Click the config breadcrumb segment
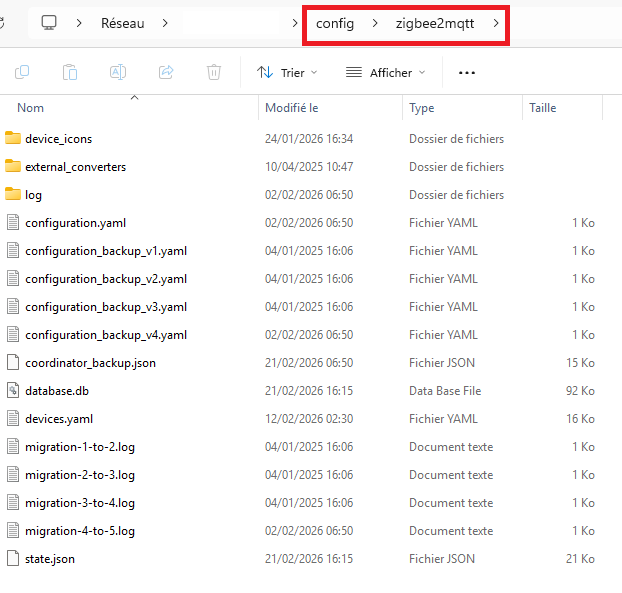Screen dimensions: 622x593 (335, 23)
